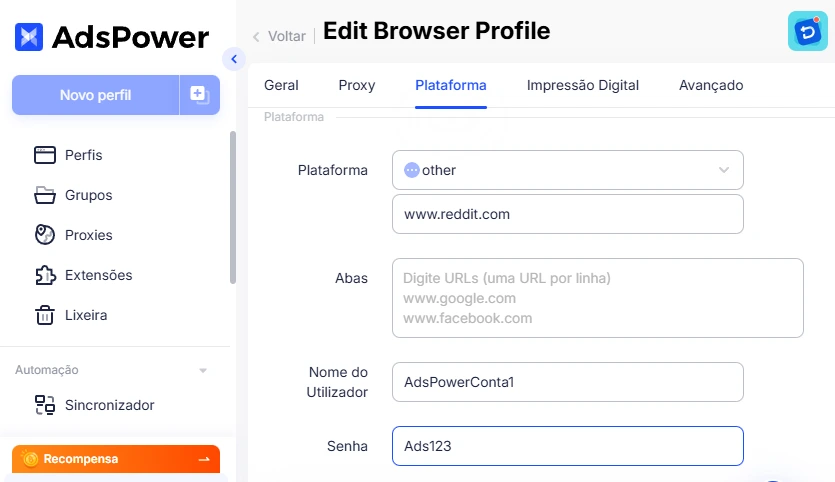Click the Perfis sidebar icon

point(45,155)
